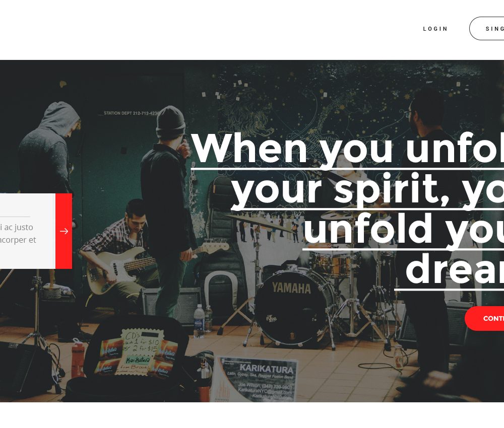
Task: Click the YAMAHA bass drum in photo
Action: 291,307
